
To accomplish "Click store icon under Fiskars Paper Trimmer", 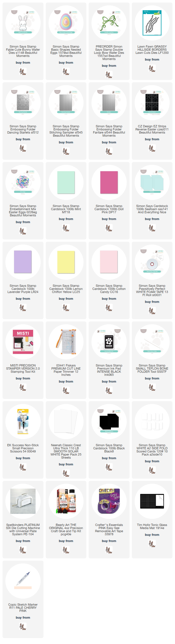I will click(x=66, y=390).
